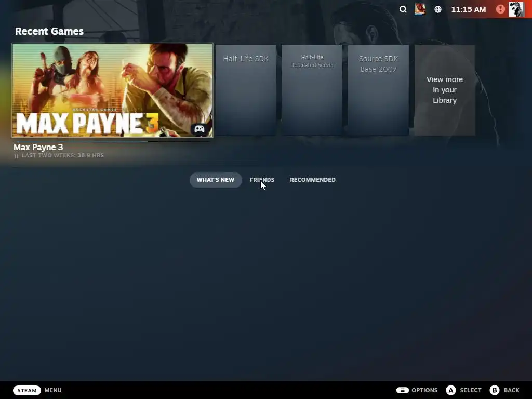Click the Options menu glyph
This screenshot has width=532, height=399.
pos(402,390)
